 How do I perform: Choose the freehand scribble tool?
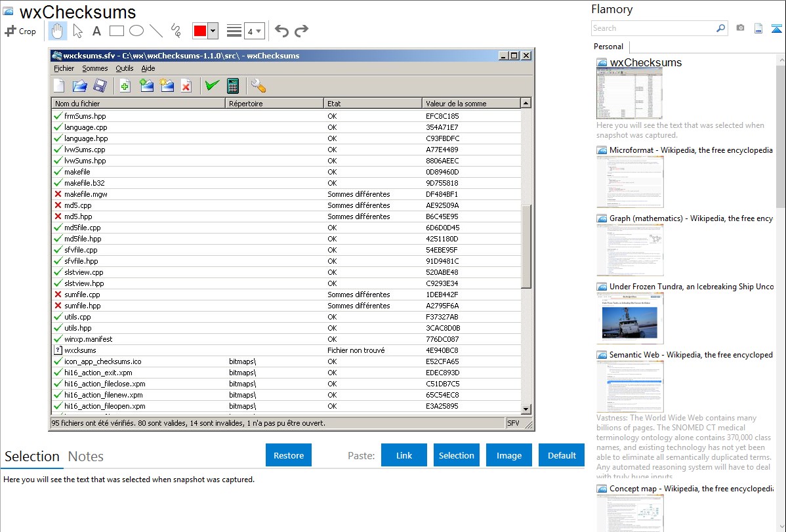click(x=176, y=31)
